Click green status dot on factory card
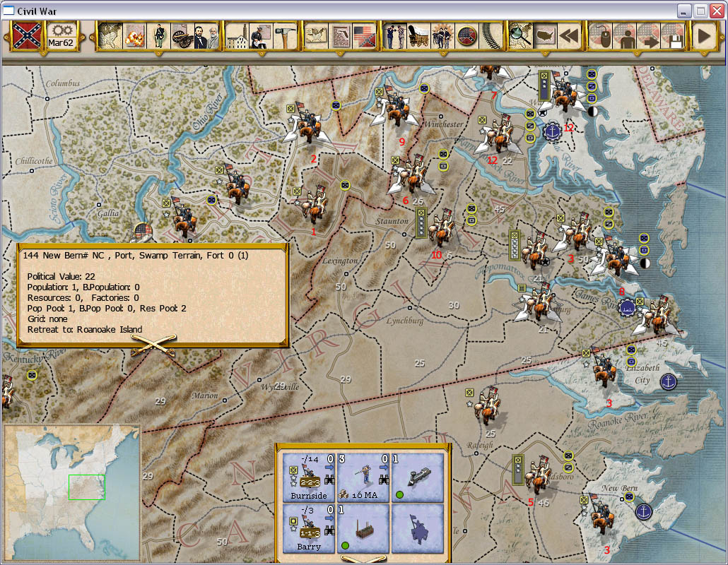Screen dimensions: 728x565 pos(345,545)
